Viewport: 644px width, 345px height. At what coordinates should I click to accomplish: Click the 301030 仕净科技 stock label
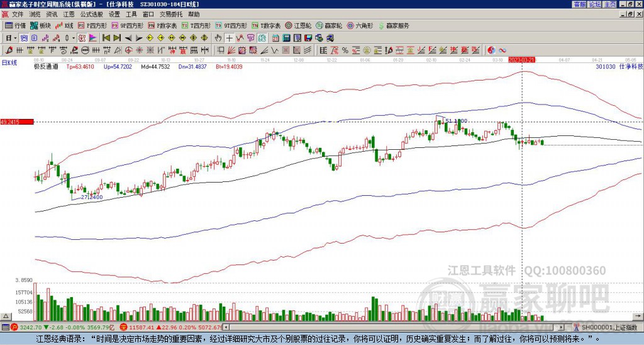619,67
